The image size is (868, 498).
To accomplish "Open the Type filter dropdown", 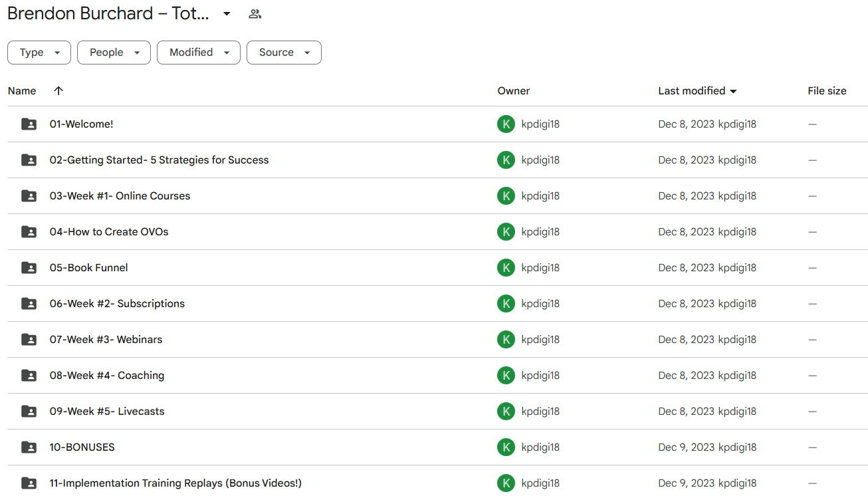I will (x=39, y=53).
